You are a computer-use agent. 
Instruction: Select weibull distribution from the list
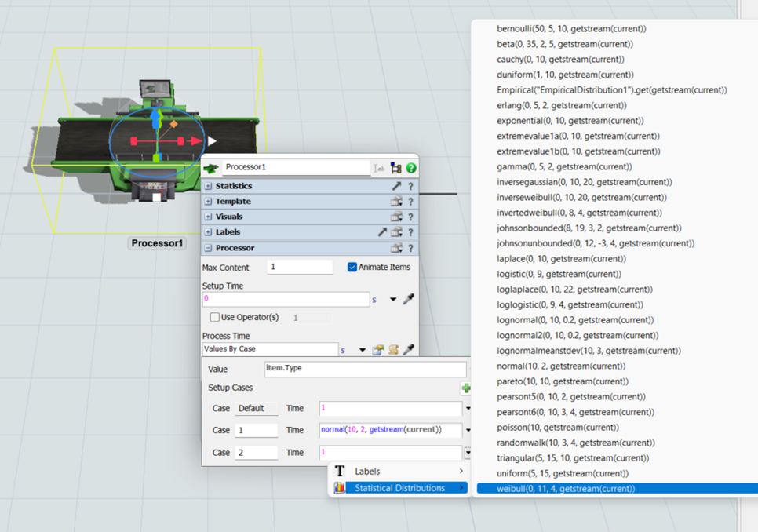coord(565,489)
